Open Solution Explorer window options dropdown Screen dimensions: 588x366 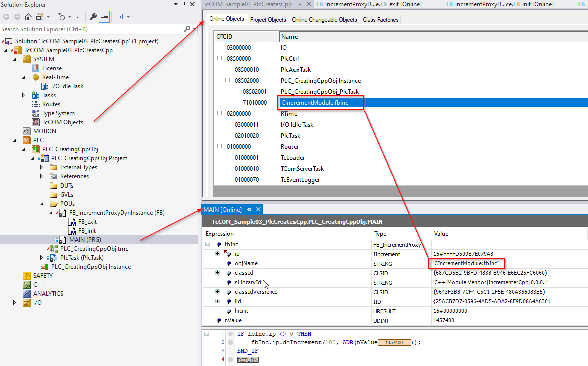[175, 4]
